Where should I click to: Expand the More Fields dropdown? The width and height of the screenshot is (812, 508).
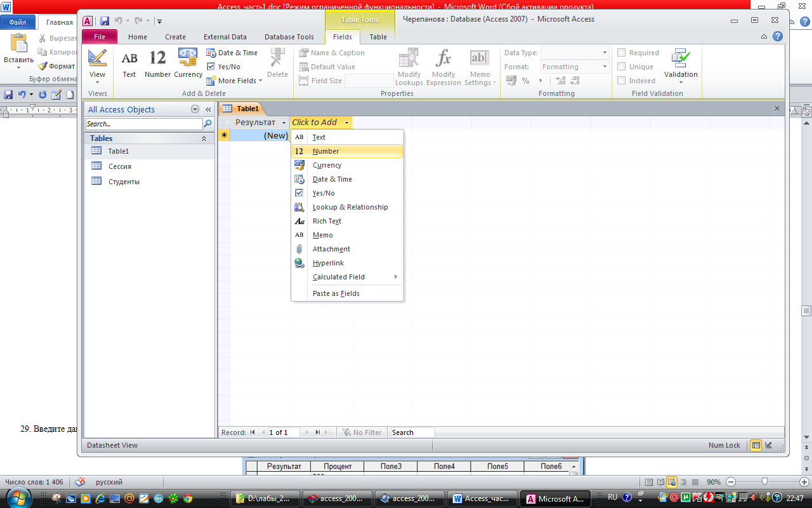click(234, 81)
